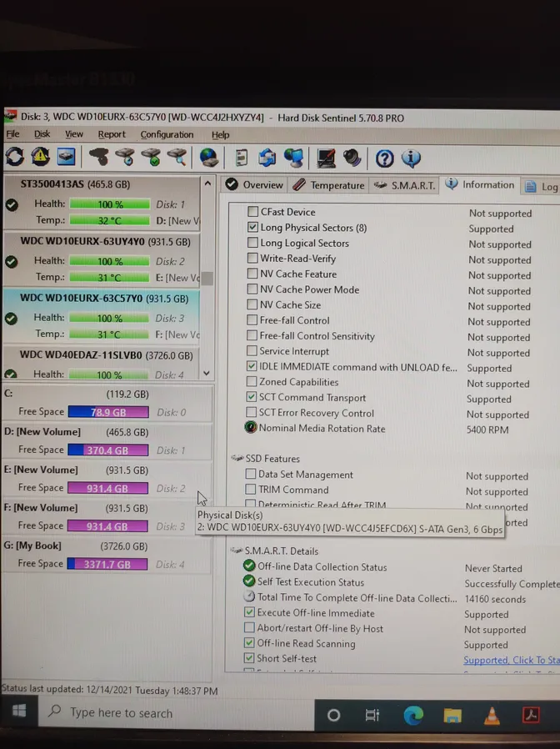This screenshot has width=560, height=749.
Task: Open the File menu
Action: pyautogui.click(x=12, y=134)
